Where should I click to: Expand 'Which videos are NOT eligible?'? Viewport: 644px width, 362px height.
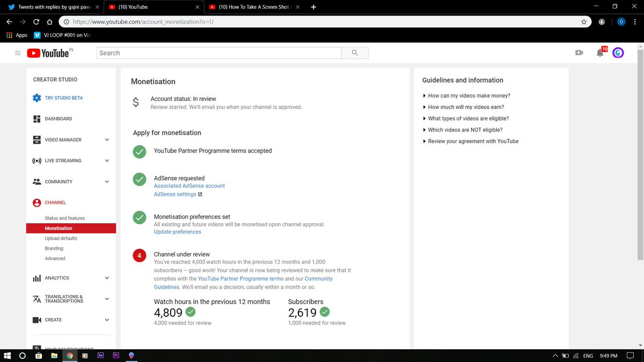pos(463,130)
